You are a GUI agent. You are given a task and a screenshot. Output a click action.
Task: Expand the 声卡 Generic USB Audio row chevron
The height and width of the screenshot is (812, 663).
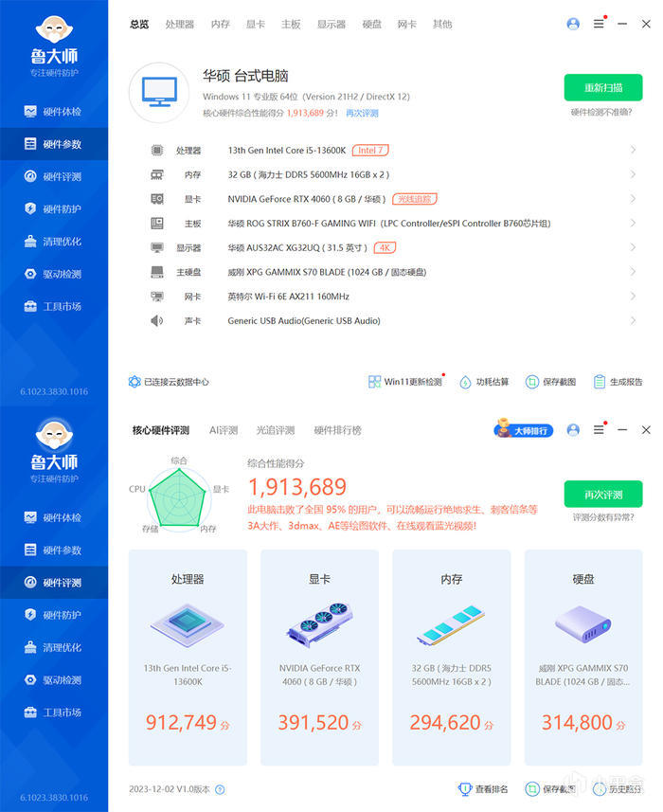(633, 320)
